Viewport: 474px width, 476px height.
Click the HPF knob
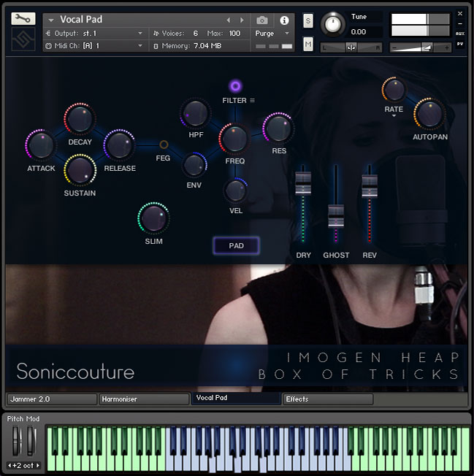[x=195, y=114]
